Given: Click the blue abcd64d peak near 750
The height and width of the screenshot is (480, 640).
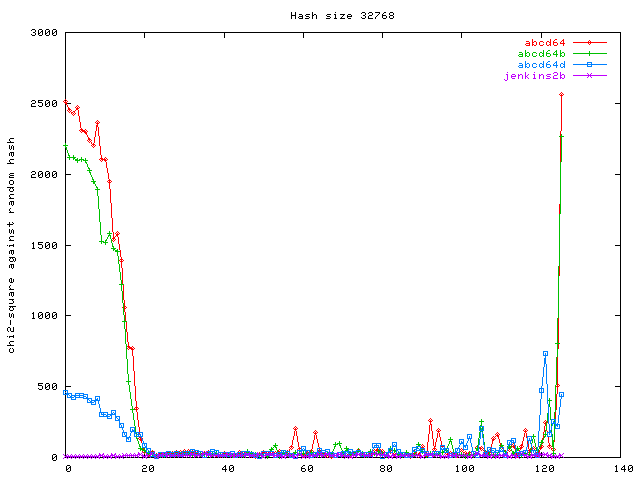Looking at the screenshot, I should tap(545, 353).
